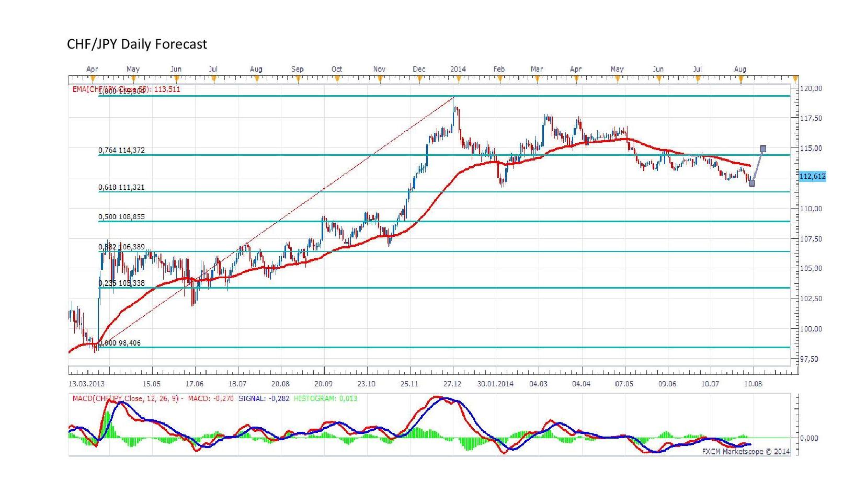This screenshot has height=504, width=866.
Task: Select the Fibonacci label 0,236 103,338
Action: pos(122,283)
